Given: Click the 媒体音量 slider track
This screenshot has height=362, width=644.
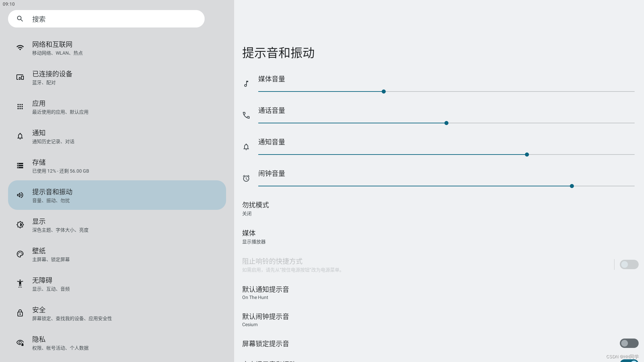Looking at the screenshot, I should (503, 92).
